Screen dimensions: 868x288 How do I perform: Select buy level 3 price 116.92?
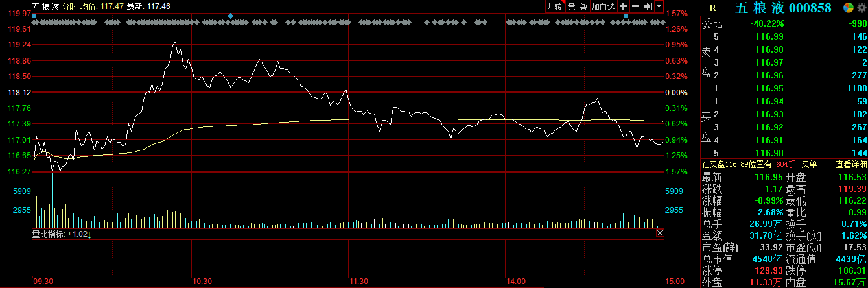(769, 128)
